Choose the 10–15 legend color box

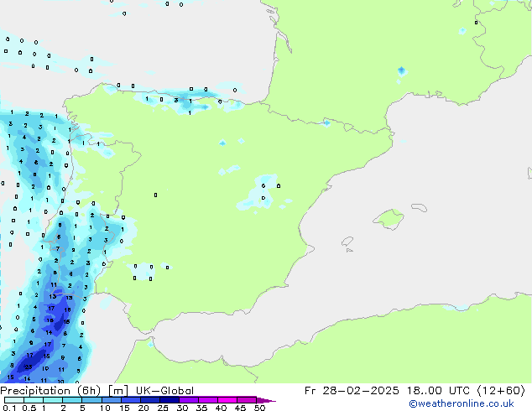(111, 400)
